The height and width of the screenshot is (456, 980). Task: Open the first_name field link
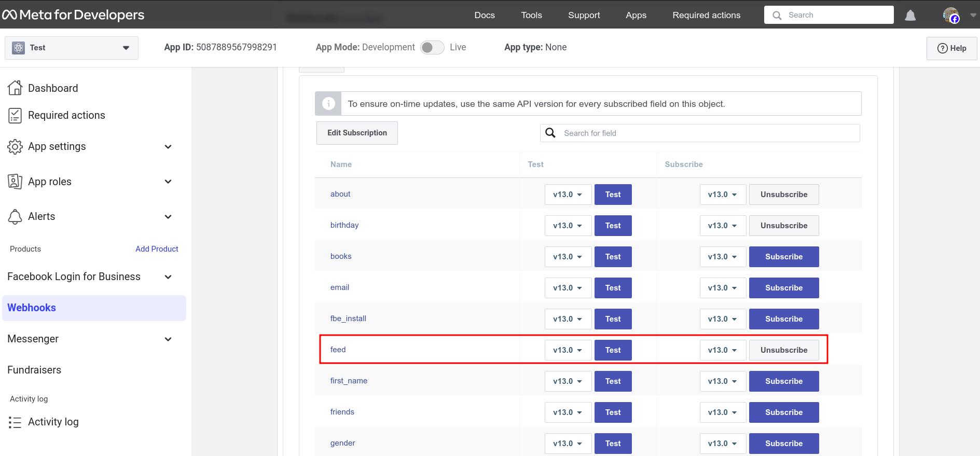coord(349,381)
